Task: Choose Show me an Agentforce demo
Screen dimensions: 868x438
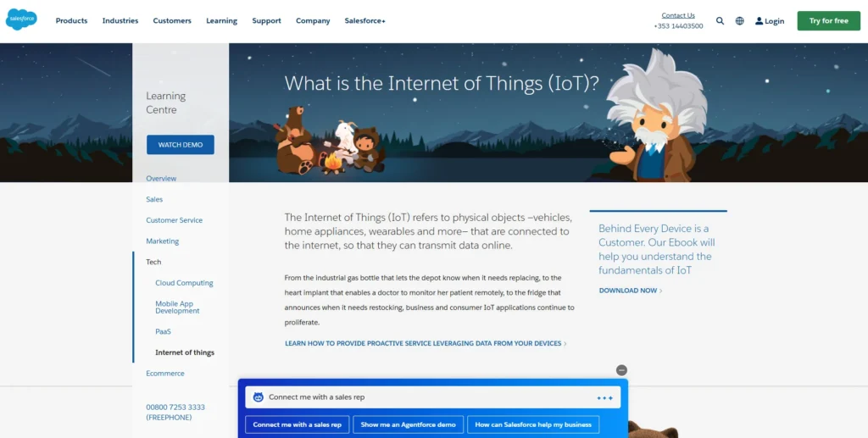Action: [408, 424]
